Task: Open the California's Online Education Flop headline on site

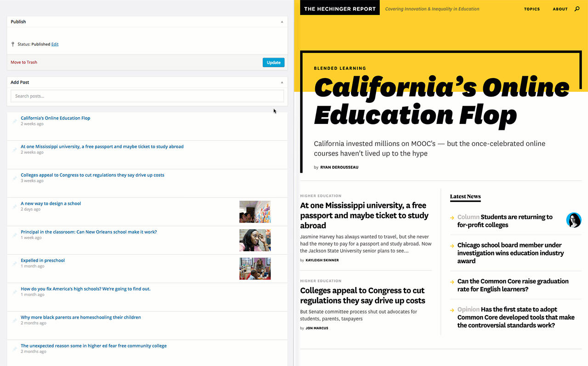Action: [441, 101]
